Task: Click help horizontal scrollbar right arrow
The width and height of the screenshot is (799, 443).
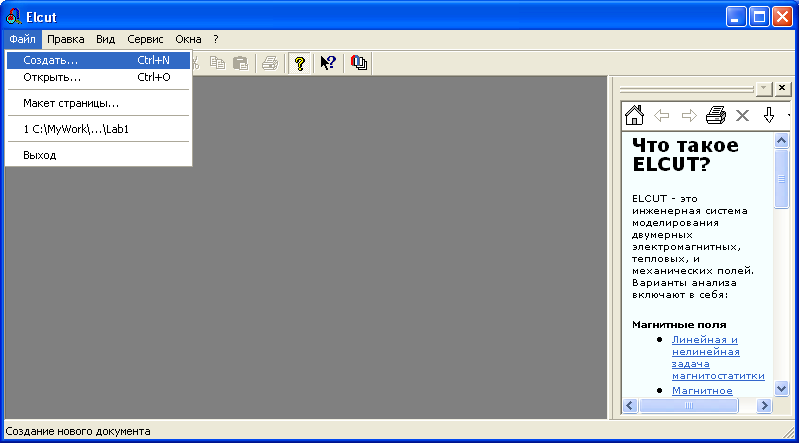Action: coord(764,406)
